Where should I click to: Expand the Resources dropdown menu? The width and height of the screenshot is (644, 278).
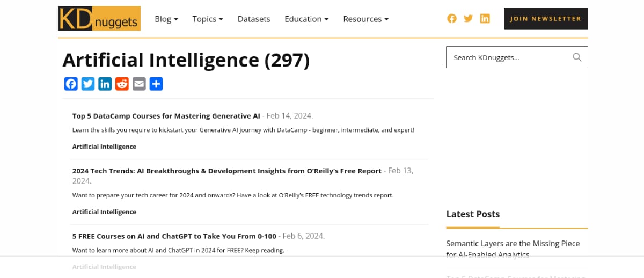pyautogui.click(x=366, y=19)
